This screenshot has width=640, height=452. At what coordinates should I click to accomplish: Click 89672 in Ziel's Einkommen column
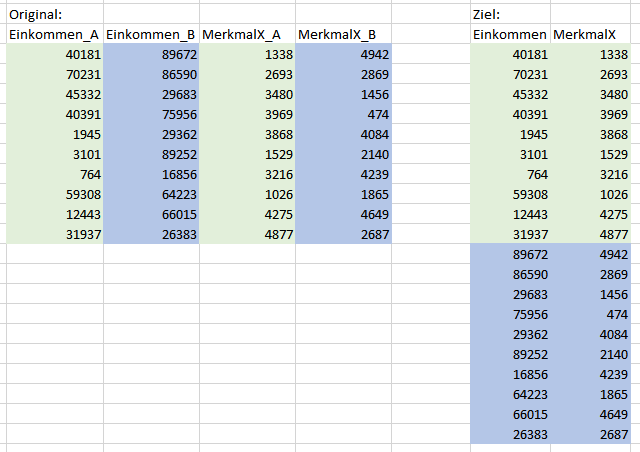click(x=510, y=254)
